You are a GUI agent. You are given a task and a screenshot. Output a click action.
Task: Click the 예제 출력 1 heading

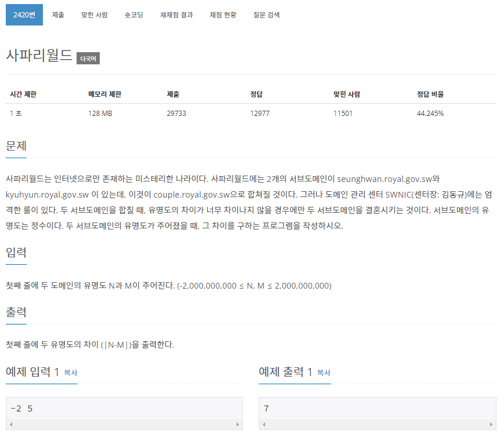[285, 372]
